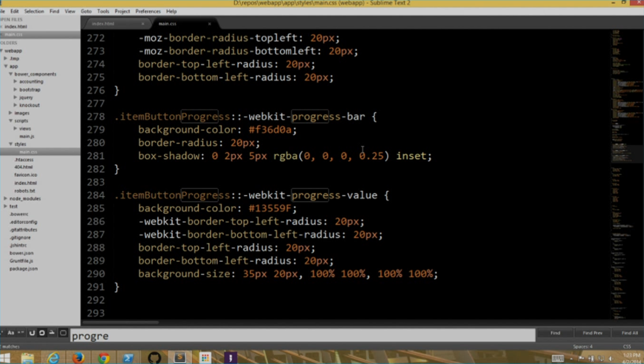Screen dimensions: 644x364
Task: Toggle case sensitive search (Aa) in find bar
Action: (x=11, y=333)
